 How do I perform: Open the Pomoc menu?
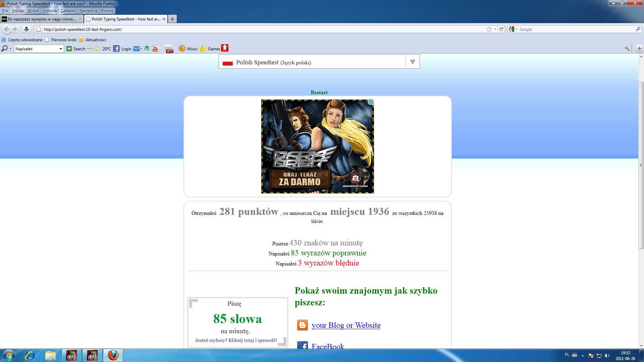(107, 11)
